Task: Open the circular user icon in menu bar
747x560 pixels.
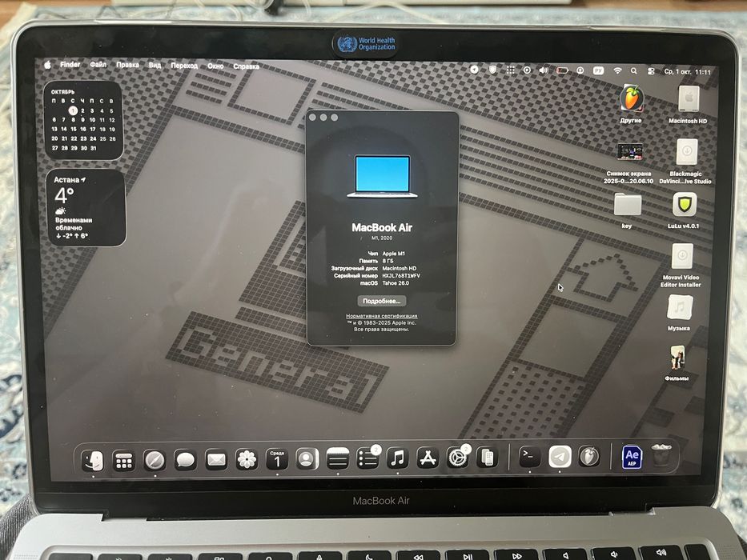Action: pyautogui.click(x=580, y=70)
